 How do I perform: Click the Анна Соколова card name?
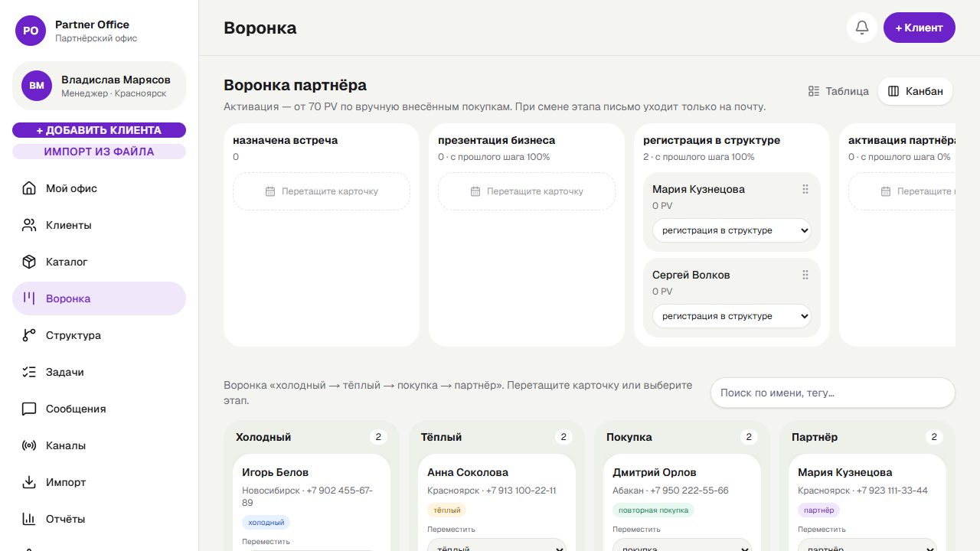click(468, 472)
